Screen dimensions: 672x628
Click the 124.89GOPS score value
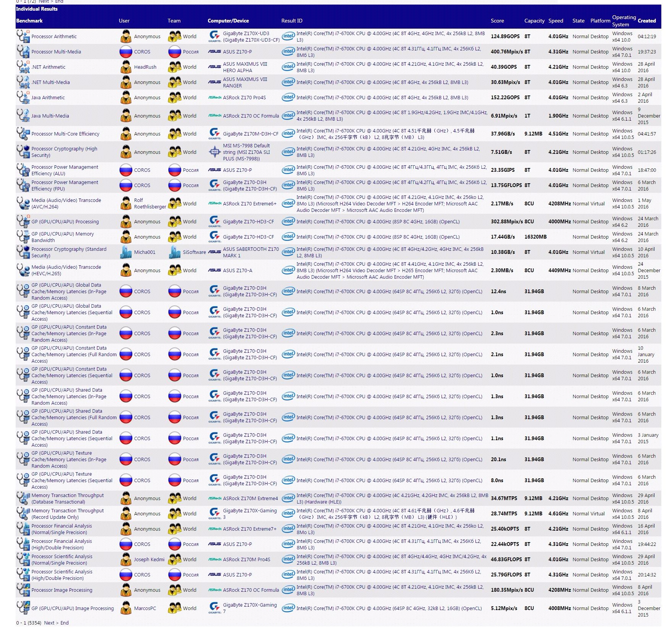(505, 36)
